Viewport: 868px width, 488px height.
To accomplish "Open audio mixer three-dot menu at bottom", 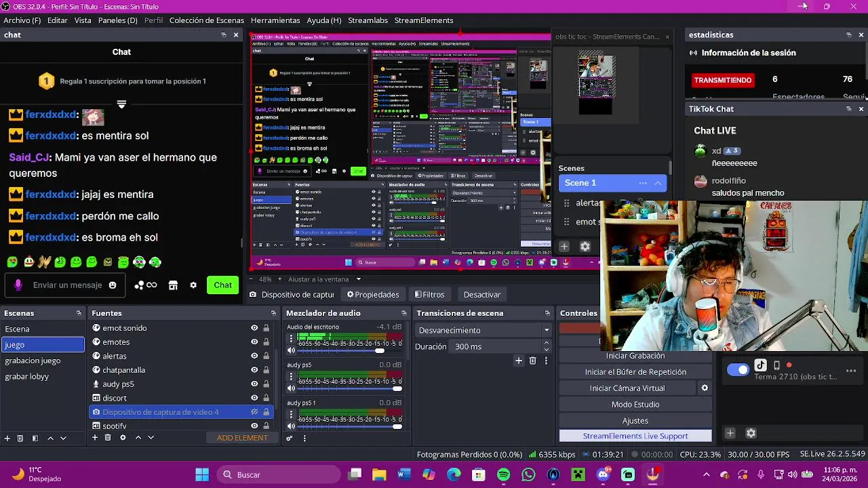I will click(x=304, y=439).
